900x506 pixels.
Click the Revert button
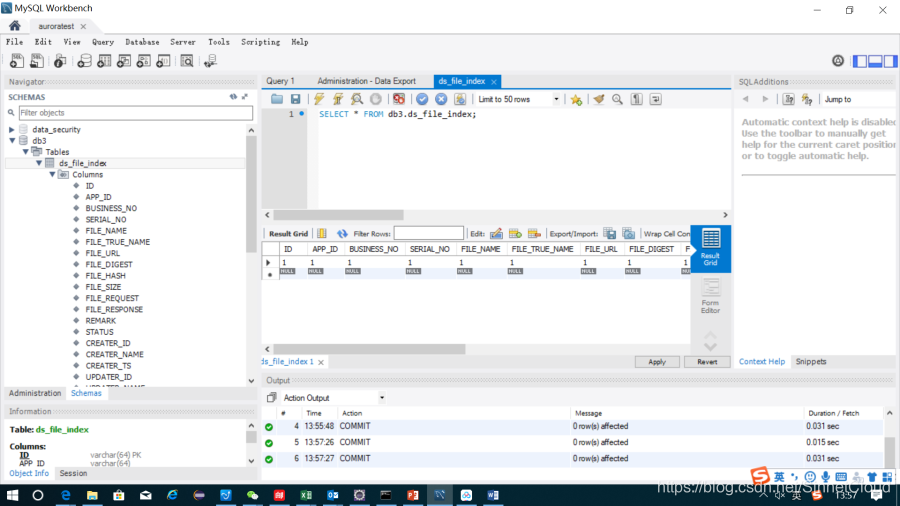707,362
